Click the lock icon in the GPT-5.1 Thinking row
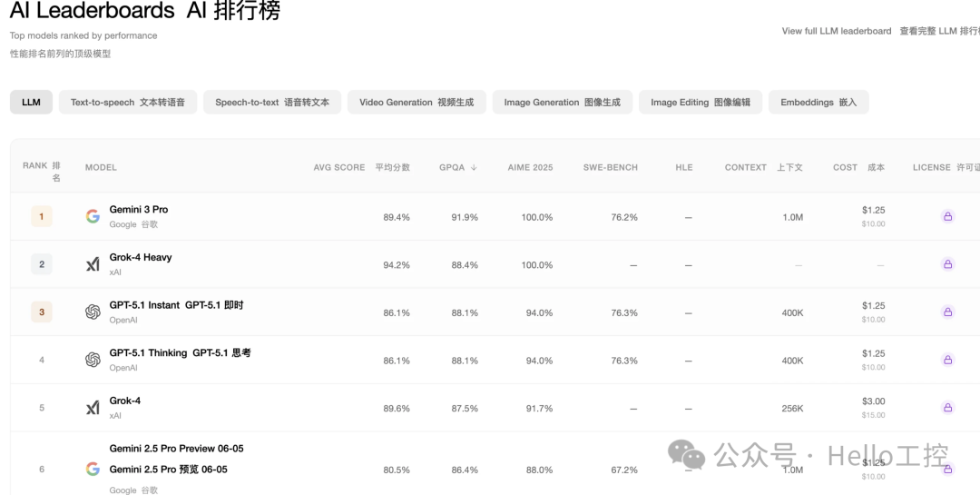 [x=947, y=360]
